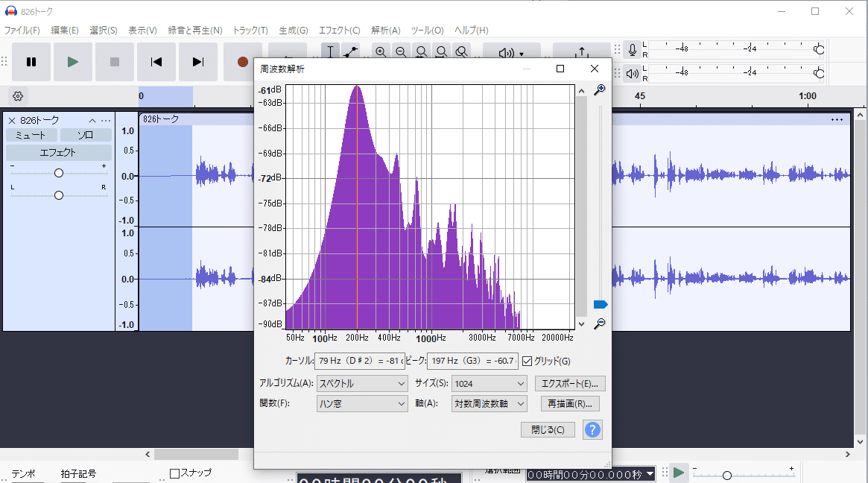
Task: Skip to start of the track
Action: click(x=156, y=62)
